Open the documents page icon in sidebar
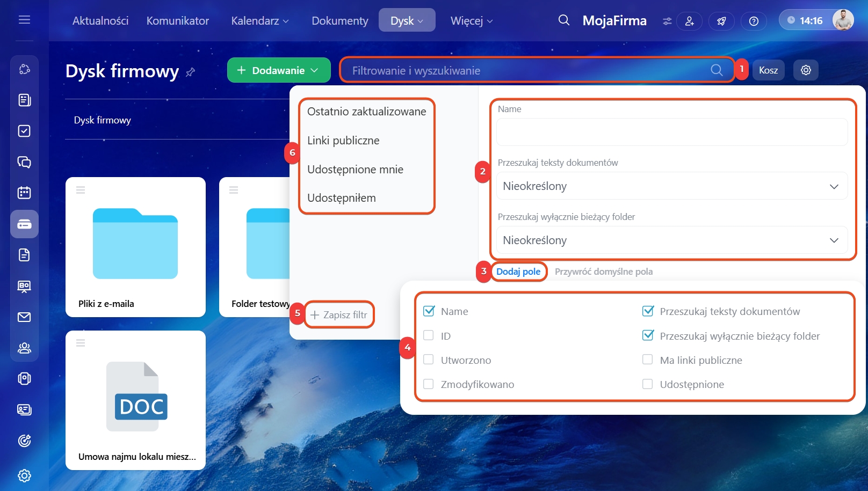 click(24, 255)
